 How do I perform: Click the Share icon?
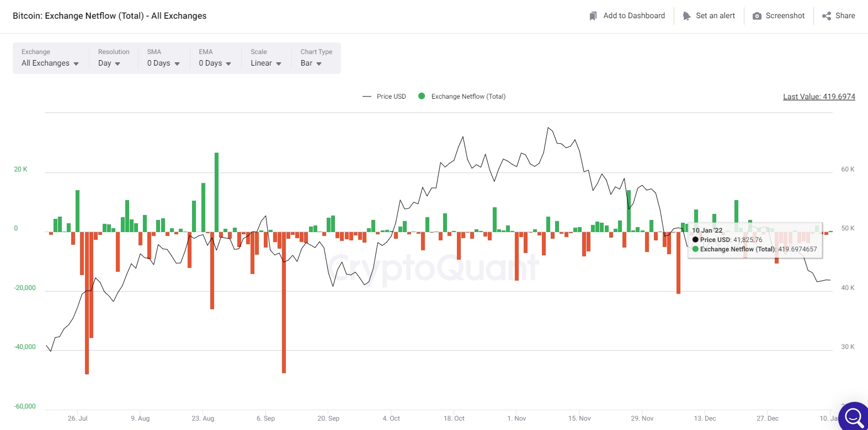pyautogui.click(x=827, y=16)
